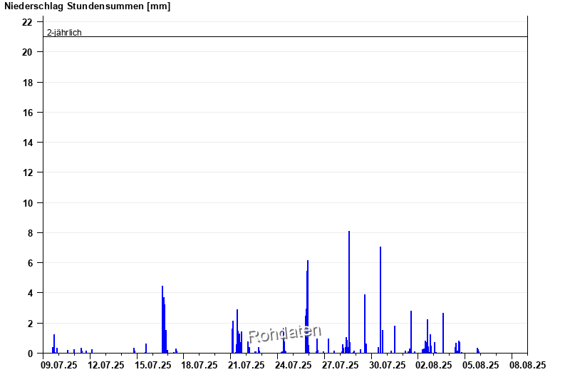Click the x-axis date label 09.07.25
570x392 pixels.
click(x=60, y=365)
